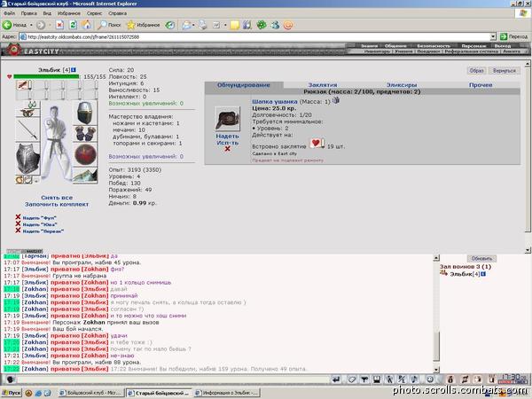Switch to the Эликсиры tab
This screenshot has width=532, height=399.
point(402,85)
